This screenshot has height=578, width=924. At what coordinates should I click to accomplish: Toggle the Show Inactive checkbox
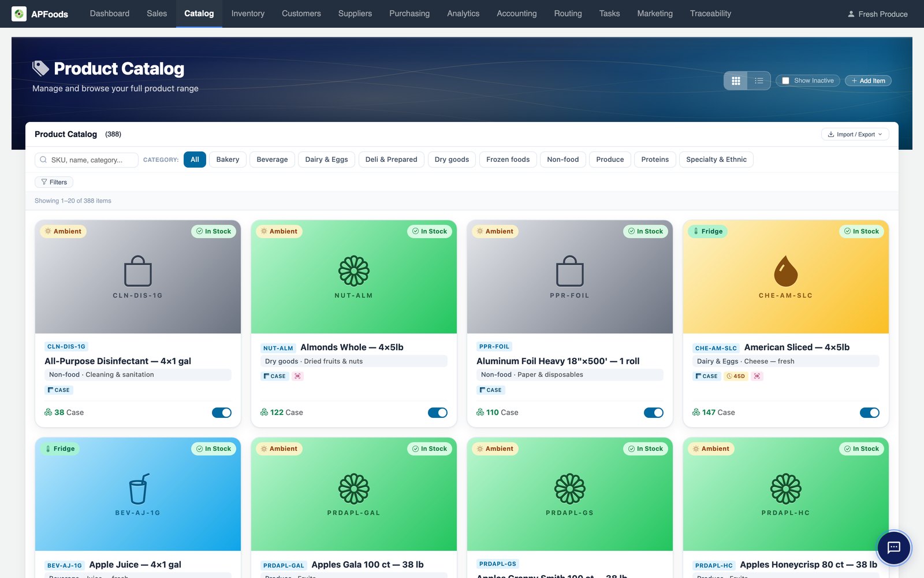(785, 81)
